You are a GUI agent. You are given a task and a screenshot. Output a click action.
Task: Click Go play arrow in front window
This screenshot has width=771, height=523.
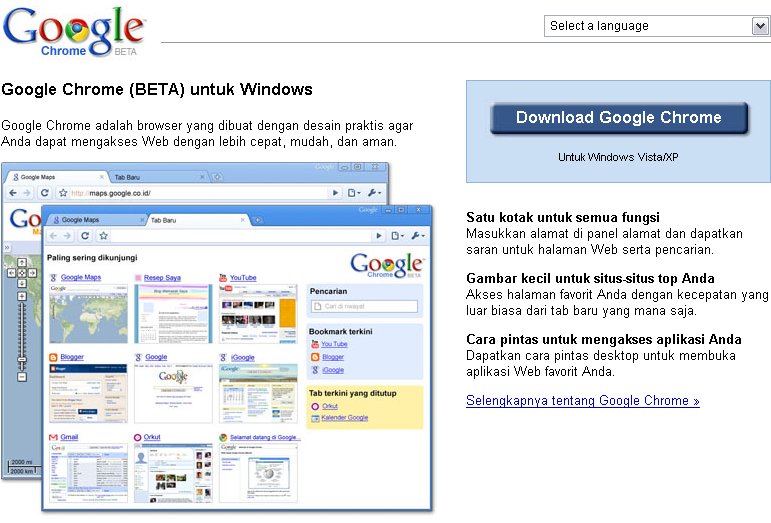(379, 236)
